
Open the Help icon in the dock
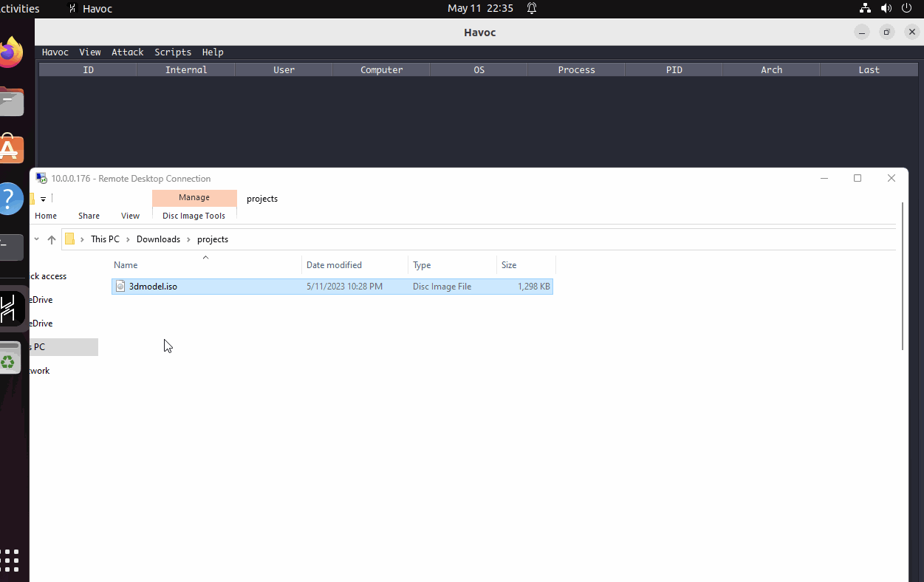[x=10, y=198]
